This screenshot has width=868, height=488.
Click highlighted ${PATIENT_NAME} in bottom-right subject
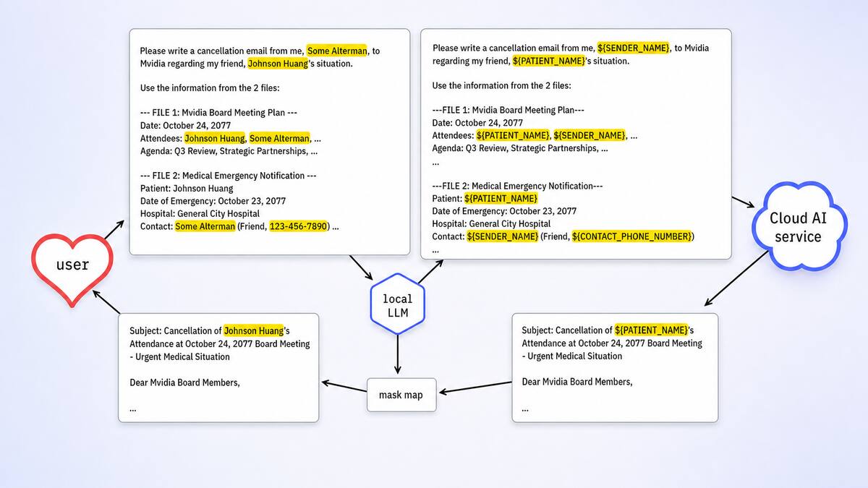pyautogui.click(x=650, y=330)
